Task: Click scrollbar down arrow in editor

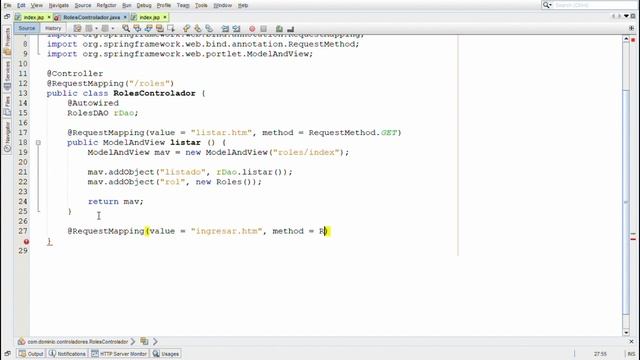Action: (626, 333)
